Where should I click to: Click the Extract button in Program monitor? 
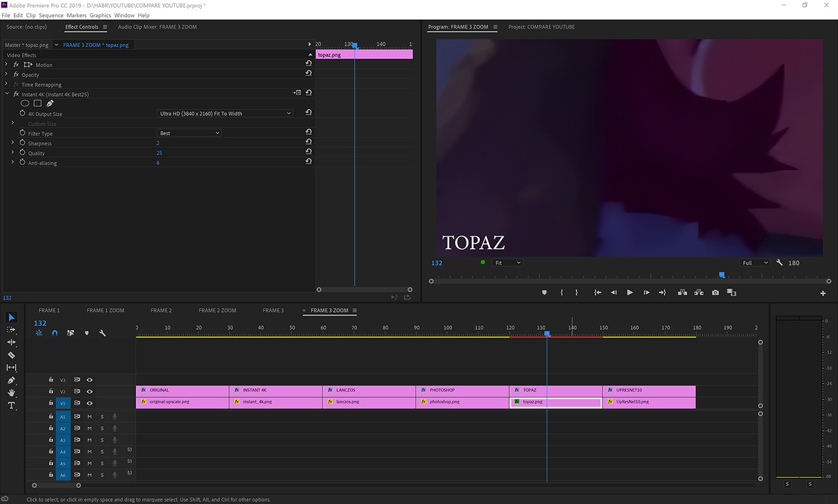click(x=699, y=293)
